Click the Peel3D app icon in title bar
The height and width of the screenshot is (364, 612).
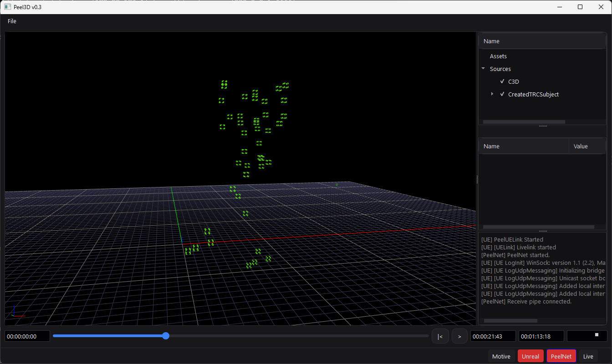[x=8, y=7]
